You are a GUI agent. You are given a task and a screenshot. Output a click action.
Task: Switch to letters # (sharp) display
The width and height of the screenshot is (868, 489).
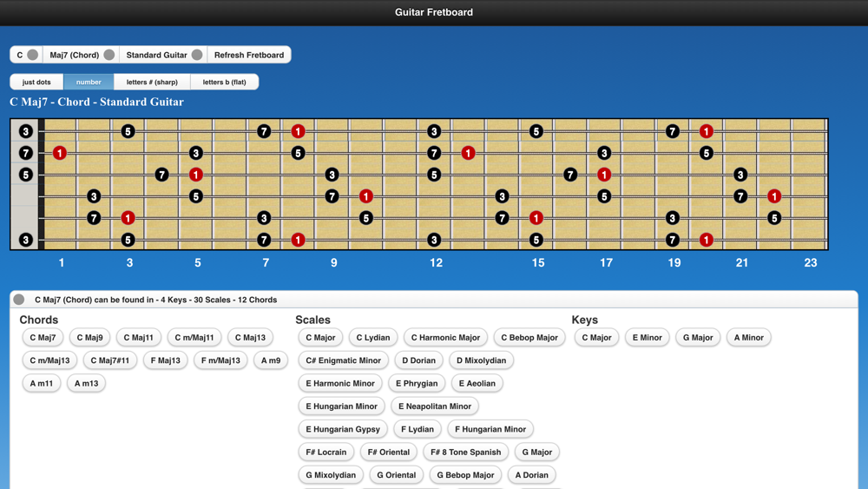tap(152, 82)
